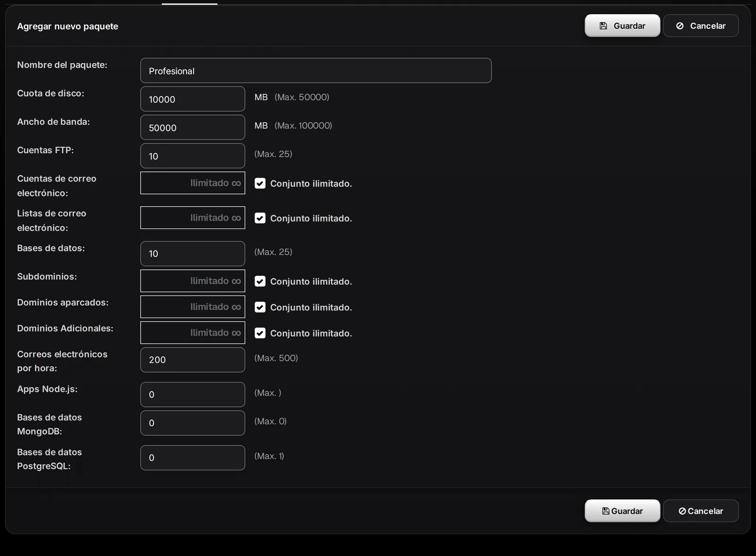Click the Bases de datos input
This screenshot has width=756, height=556.
[193, 254]
